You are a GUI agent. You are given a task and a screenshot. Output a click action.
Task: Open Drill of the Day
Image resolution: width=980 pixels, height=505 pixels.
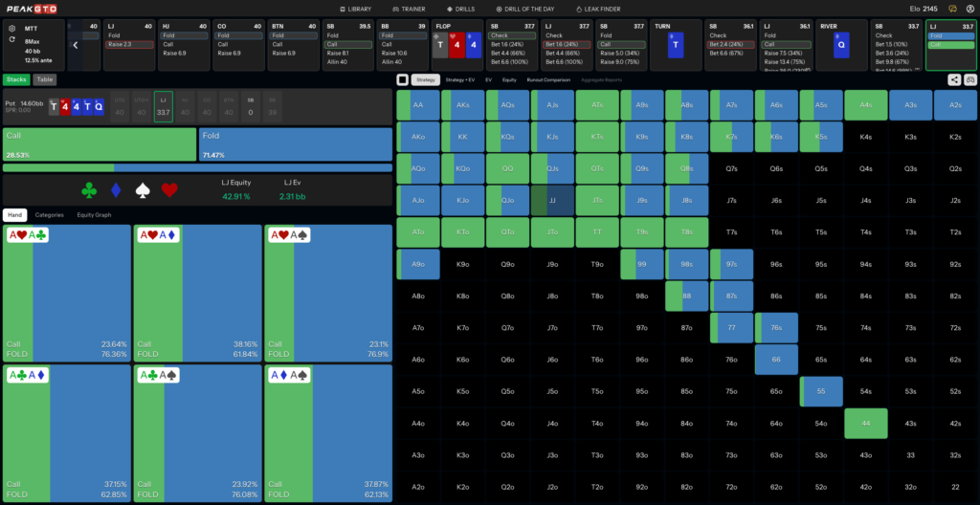[x=525, y=9]
